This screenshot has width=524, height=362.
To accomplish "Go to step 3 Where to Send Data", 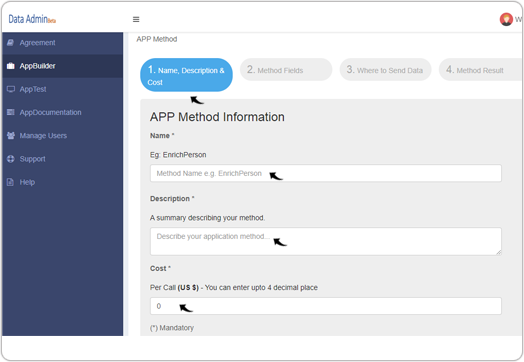I will 385,70.
